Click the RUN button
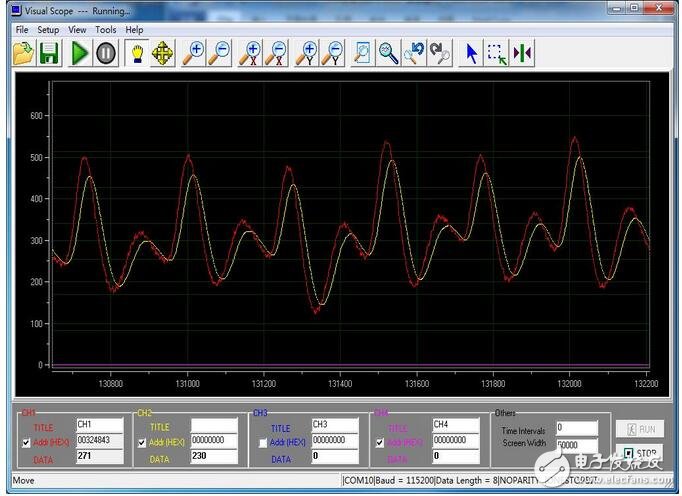The height and width of the screenshot is (496, 682). [640, 429]
